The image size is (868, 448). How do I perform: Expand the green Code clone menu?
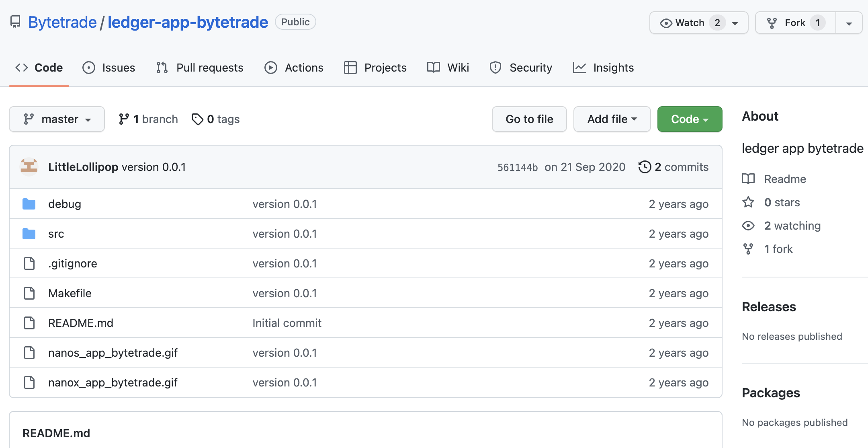[690, 119]
